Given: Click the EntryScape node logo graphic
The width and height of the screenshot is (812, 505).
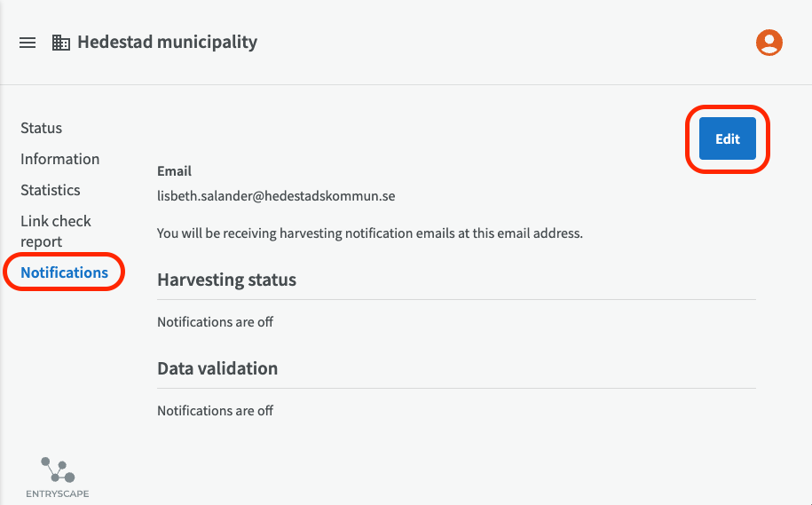Looking at the screenshot, I should pos(58,469).
